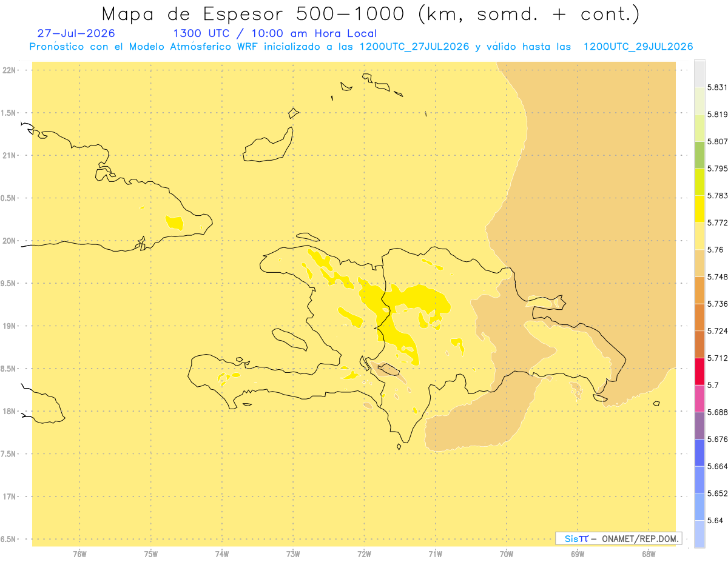728x562 pixels.
Task: Select the valid-until time '1200UTC_29JUL2026'
Action: pyautogui.click(x=638, y=47)
